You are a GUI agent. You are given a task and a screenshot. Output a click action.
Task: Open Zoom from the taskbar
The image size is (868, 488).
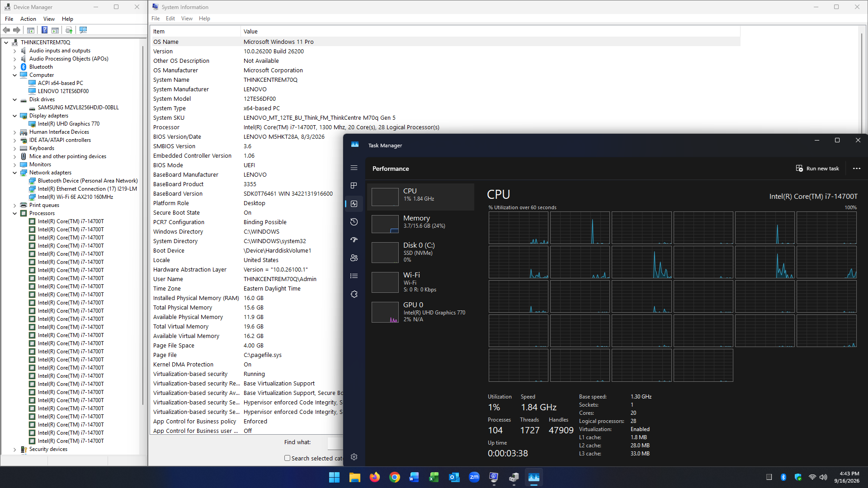[474, 477]
